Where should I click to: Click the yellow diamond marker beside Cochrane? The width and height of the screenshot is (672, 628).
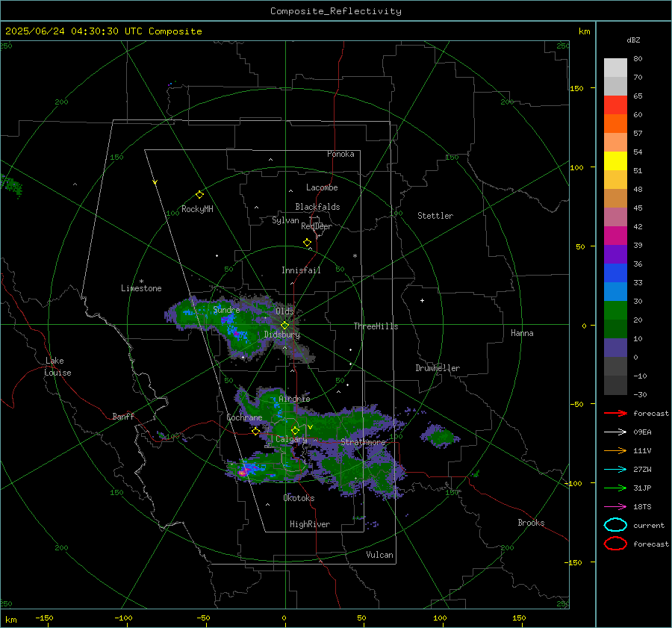pyautogui.click(x=256, y=431)
